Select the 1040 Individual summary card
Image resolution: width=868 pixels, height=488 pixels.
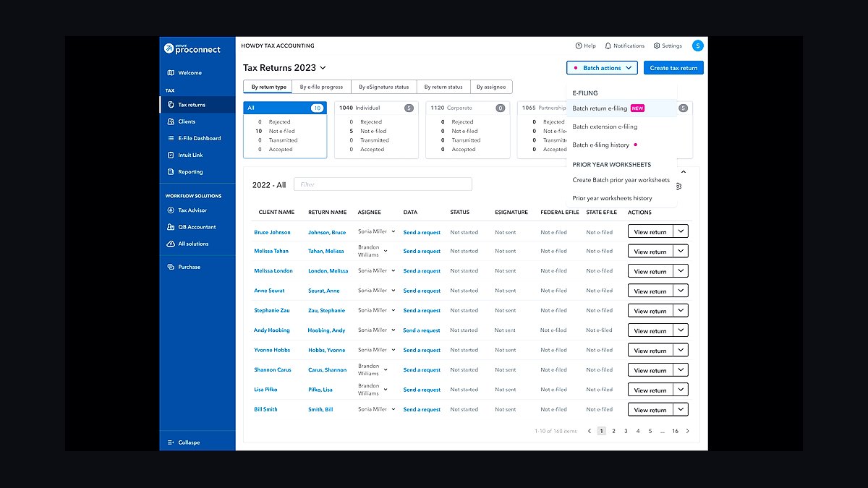pyautogui.click(x=376, y=129)
